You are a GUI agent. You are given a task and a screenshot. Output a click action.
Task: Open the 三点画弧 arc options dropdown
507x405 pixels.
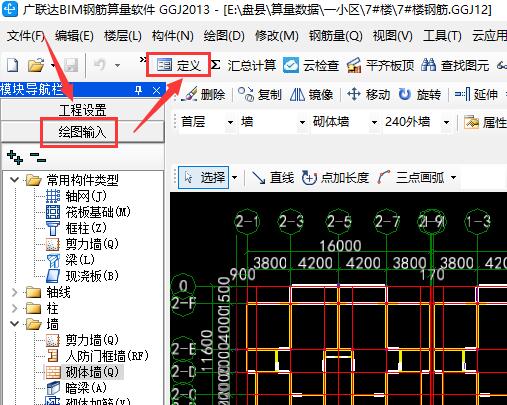453,178
